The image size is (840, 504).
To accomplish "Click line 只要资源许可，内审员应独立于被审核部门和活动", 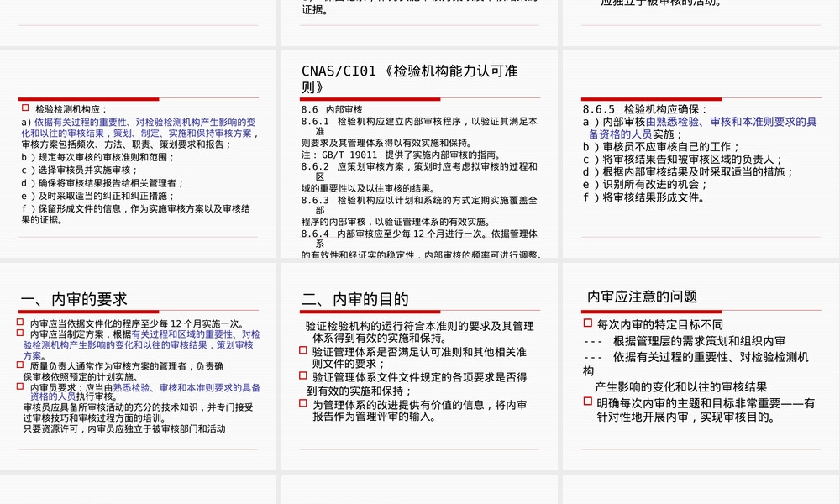I will coord(124,428).
